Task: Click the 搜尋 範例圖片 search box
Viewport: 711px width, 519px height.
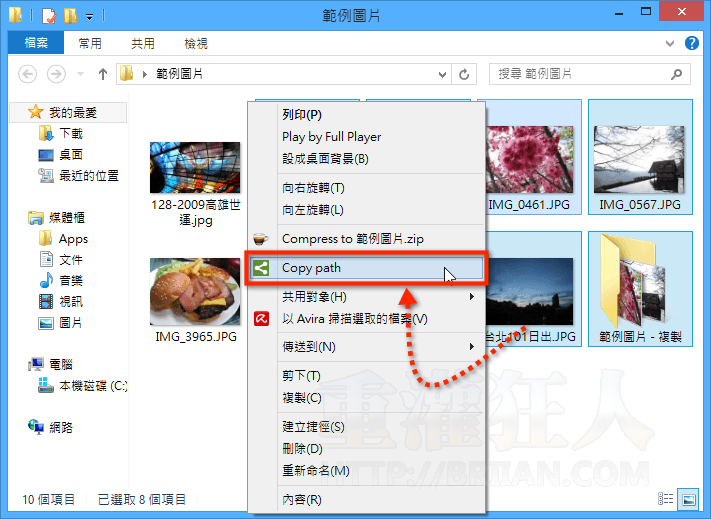Action: pyautogui.click(x=580, y=74)
